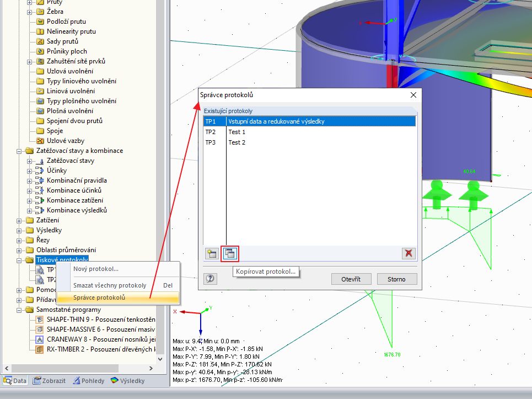Select protocol TP2 Test 1
Screen dimensions: 532x399
pyautogui.click(x=309, y=132)
